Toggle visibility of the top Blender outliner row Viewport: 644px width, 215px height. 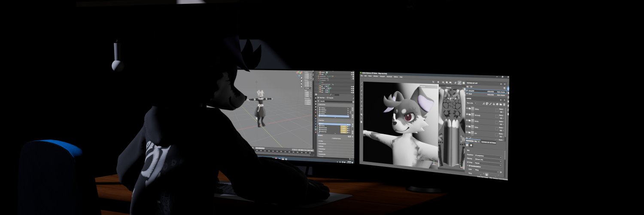[x=352, y=72]
